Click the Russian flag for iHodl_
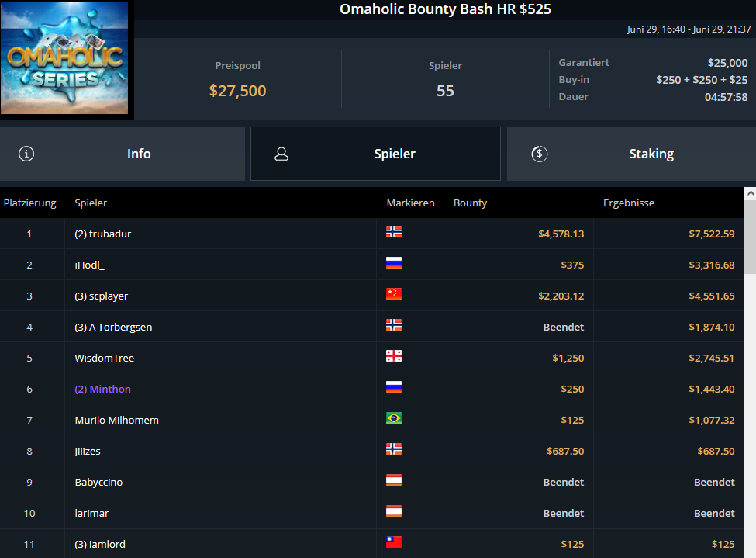Viewport: 756px width, 558px height. point(394,262)
